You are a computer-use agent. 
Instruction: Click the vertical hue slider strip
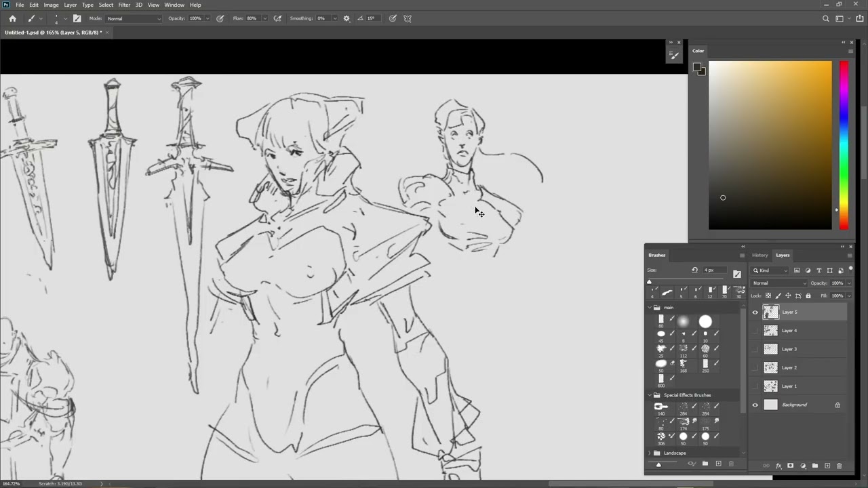click(x=844, y=145)
